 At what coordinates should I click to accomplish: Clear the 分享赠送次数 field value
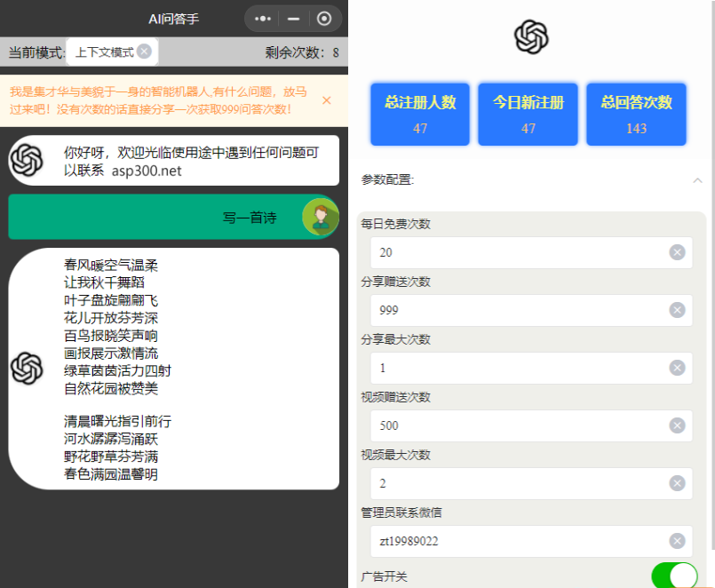point(677,310)
